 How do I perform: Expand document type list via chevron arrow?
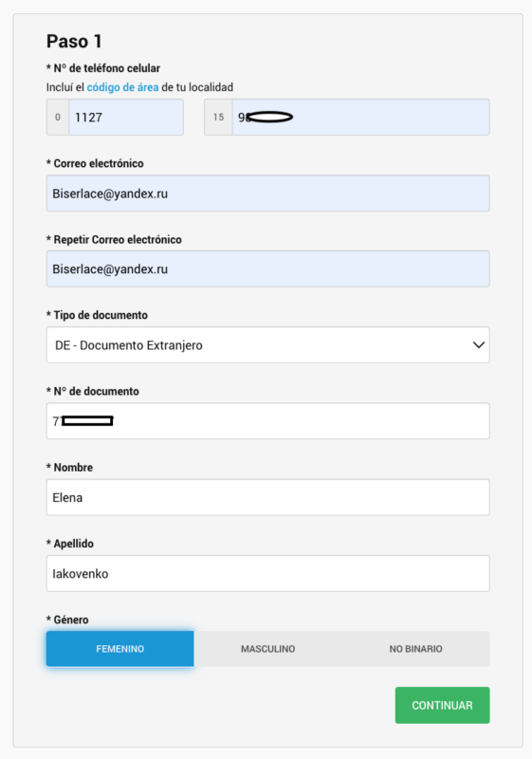(478, 345)
